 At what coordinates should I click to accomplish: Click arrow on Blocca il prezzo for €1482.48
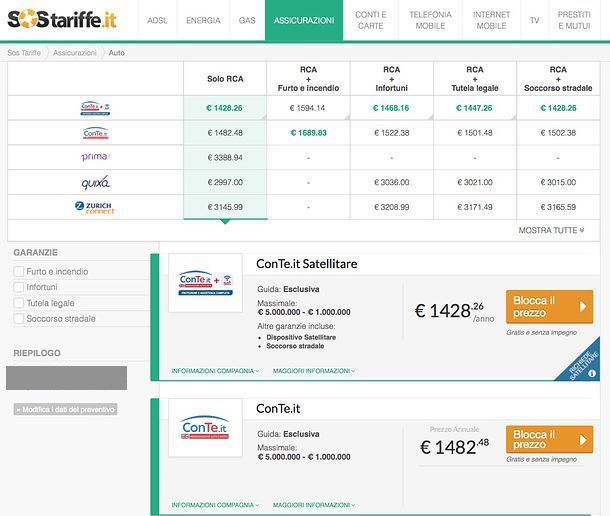tap(583, 440)
